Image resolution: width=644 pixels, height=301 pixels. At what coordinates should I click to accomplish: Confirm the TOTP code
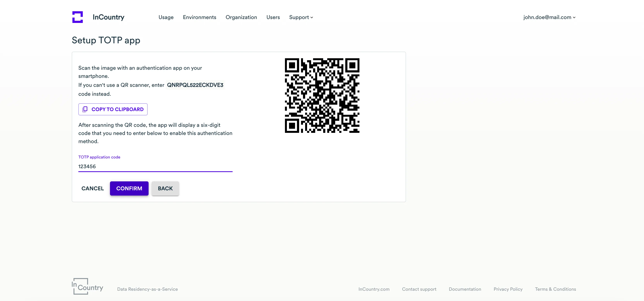(129, 188)
